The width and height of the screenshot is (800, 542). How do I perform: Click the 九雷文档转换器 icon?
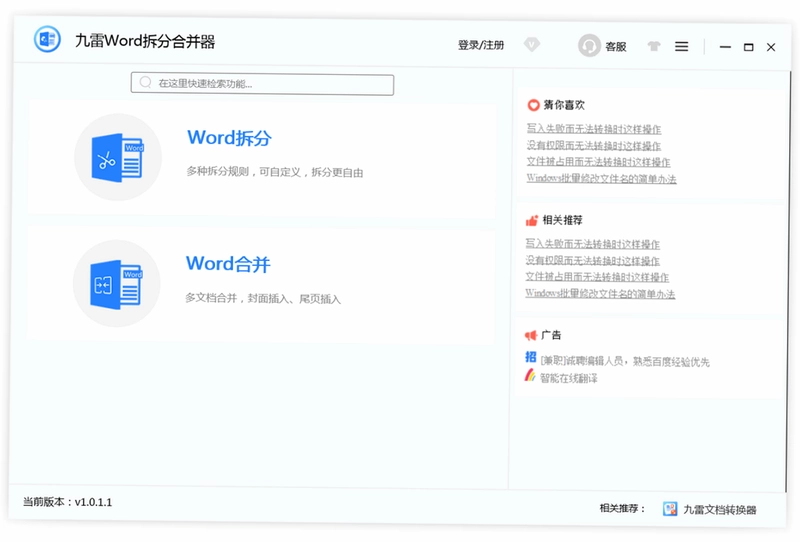coord(670,508)
